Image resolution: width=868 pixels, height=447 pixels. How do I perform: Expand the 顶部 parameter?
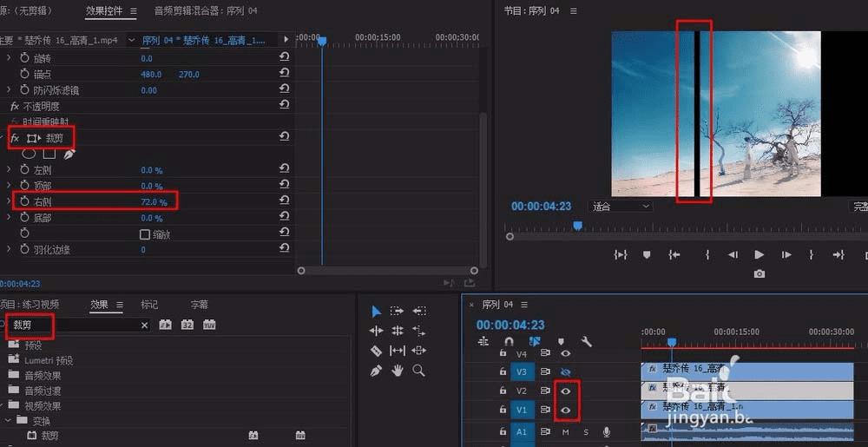[9, 186]
